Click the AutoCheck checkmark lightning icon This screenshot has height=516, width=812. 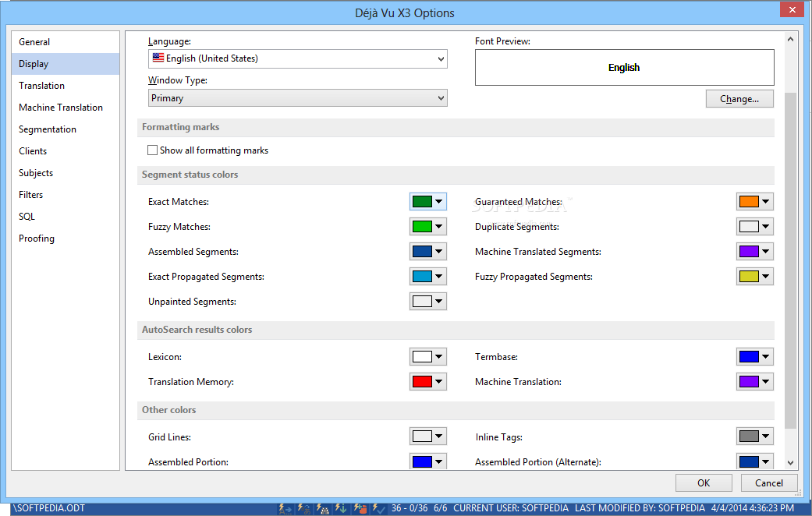tap(378, 509)
